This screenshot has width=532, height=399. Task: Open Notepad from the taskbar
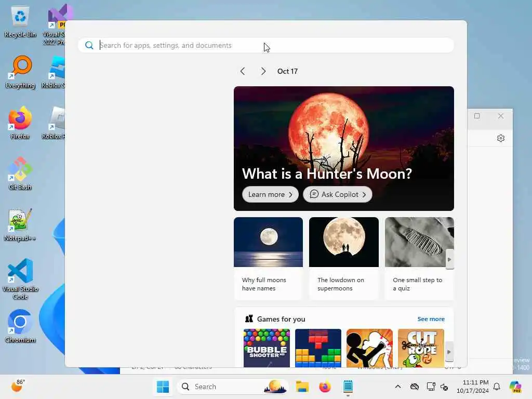348,387
